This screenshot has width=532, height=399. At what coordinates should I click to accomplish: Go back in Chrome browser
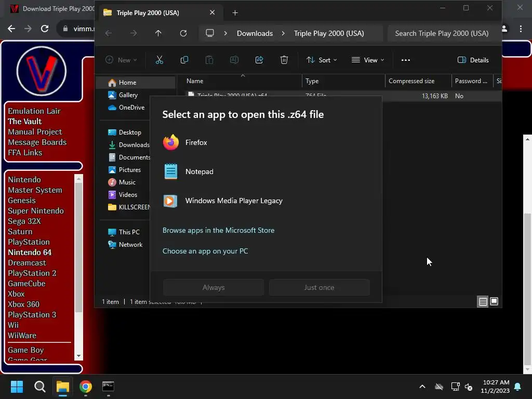pyautogui.click(x=11, y=29)
